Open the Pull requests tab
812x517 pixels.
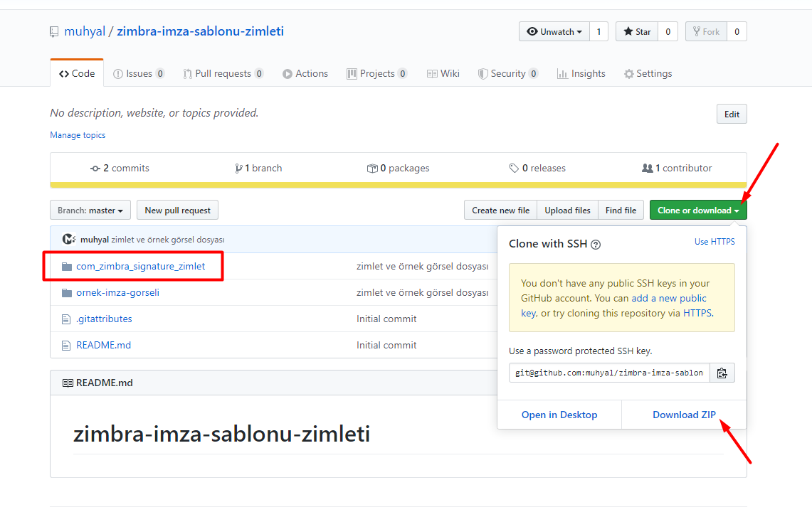[x=223, y=73]
